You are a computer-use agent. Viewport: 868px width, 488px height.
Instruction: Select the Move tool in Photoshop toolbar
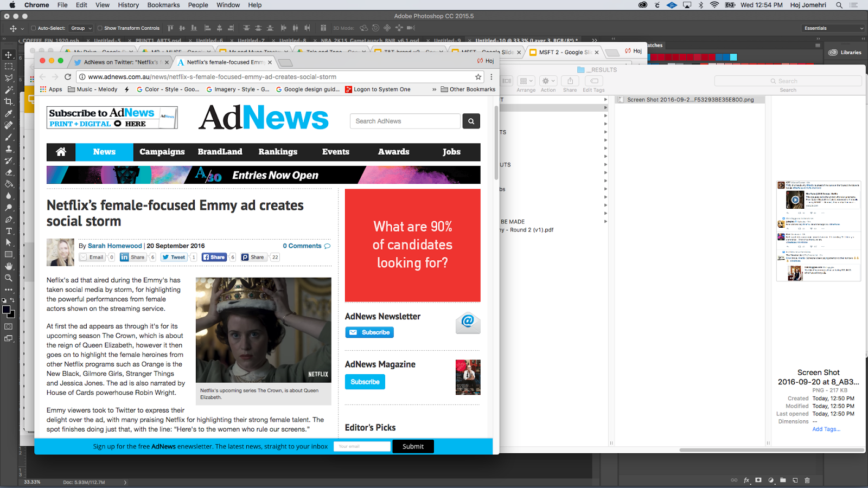tap(9, 55)
